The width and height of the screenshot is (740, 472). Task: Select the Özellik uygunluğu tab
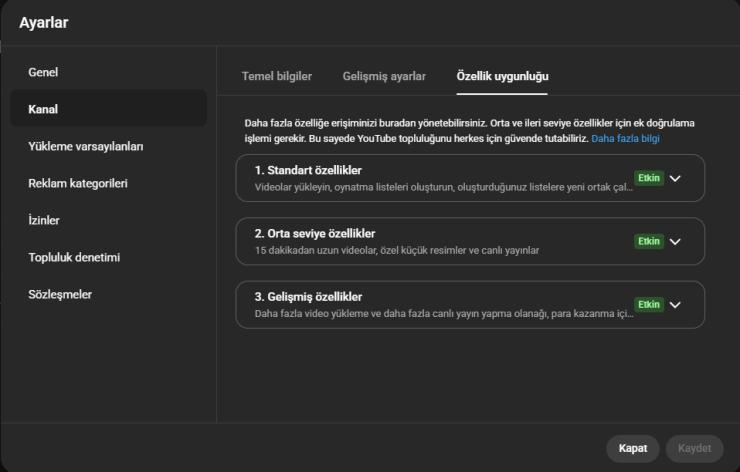pos(502,76)
